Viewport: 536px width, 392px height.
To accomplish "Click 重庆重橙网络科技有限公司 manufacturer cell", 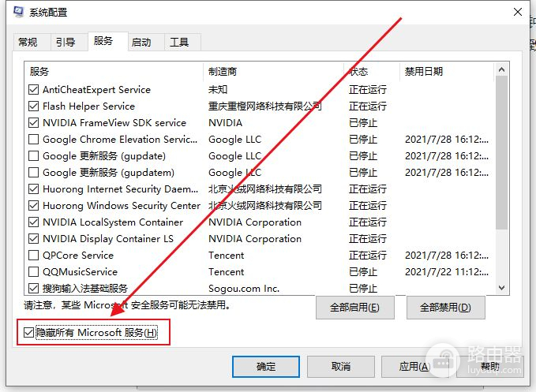I will tap(265, 106).
